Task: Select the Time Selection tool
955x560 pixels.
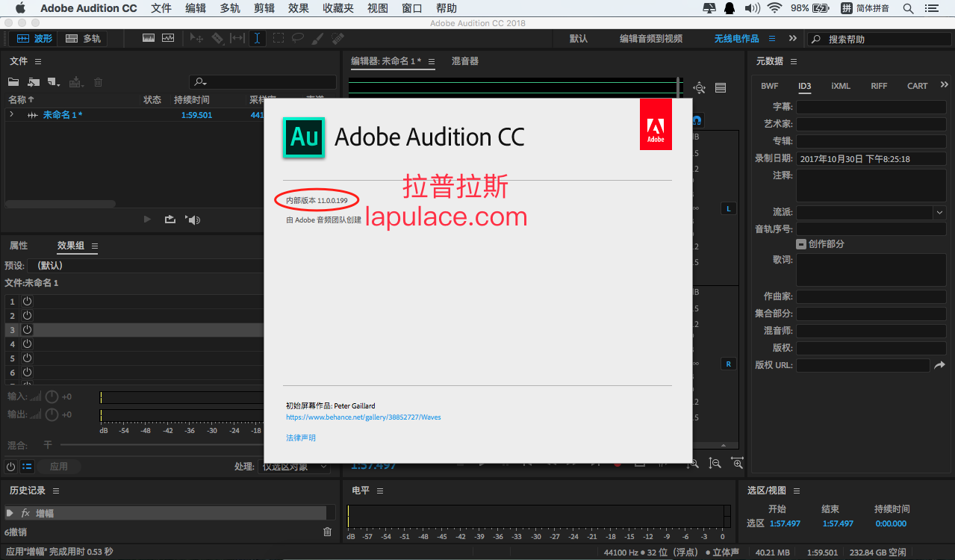Action: 257,38
